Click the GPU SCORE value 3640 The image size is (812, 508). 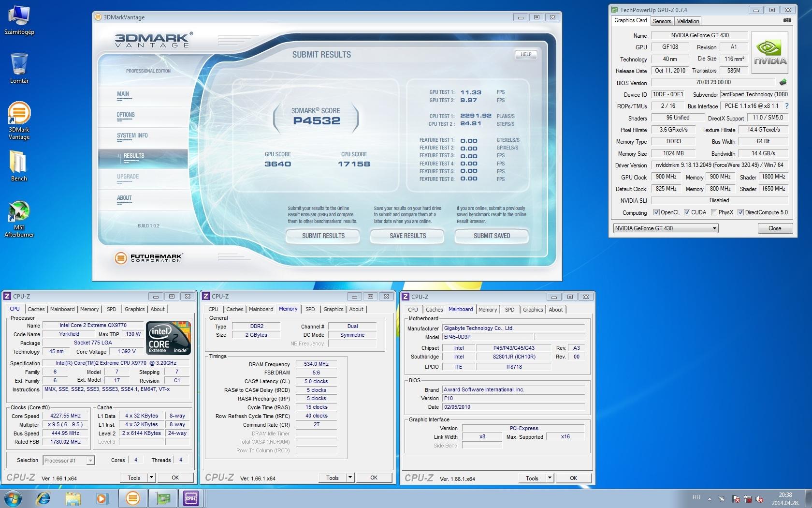click(278, 164)
